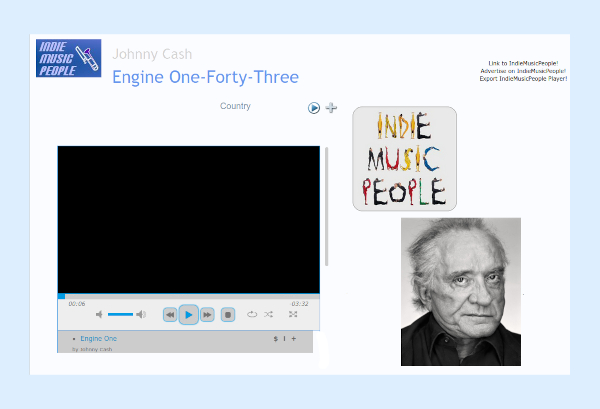The image size is (600, 409).
Task: Click the 03:32 total duration readout
Action: tap(300, 304)
